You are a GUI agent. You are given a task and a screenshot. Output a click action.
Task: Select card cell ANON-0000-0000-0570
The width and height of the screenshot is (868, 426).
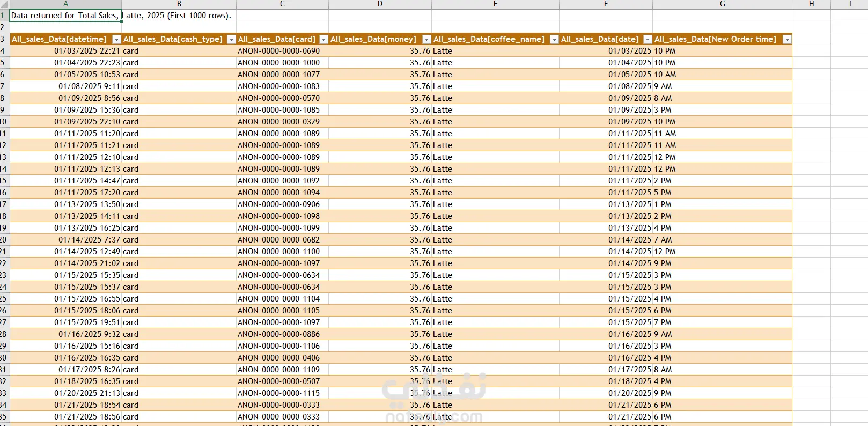pyautogui.click(x=283, y=98)
